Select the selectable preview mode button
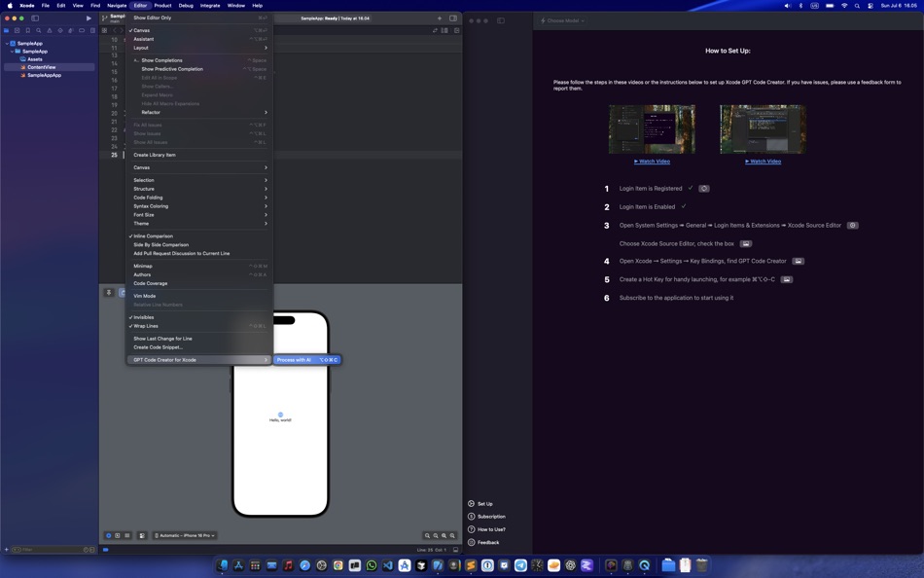This screenshot has height=578, width=924. tap(118, 535)
